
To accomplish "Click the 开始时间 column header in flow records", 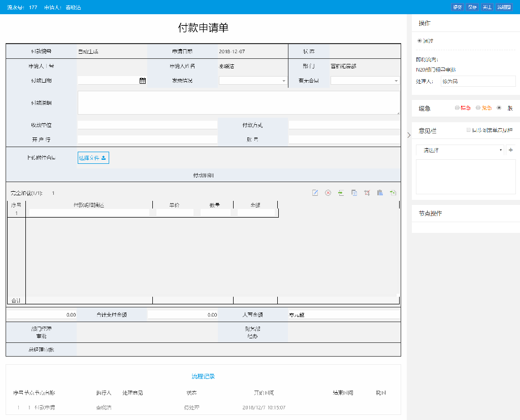I will point(264,393).
